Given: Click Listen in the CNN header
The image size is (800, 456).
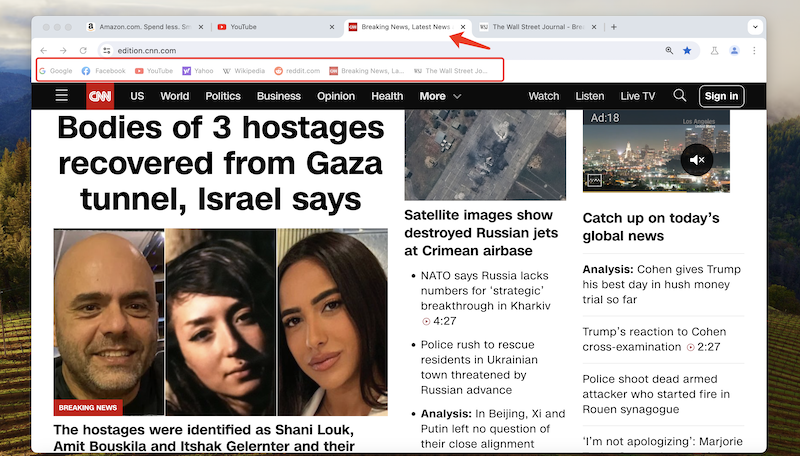Looking at the screenshot, I should coord(590,96).
